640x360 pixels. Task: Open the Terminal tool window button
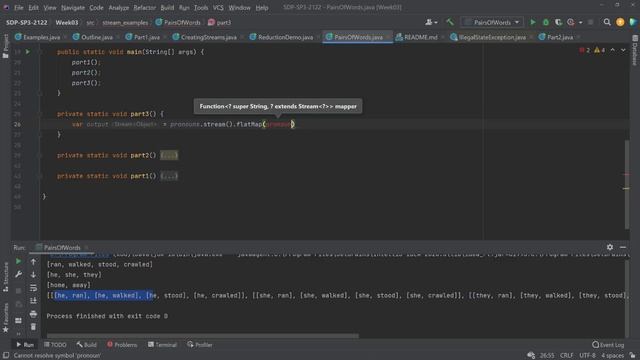[x=162, y=345]
